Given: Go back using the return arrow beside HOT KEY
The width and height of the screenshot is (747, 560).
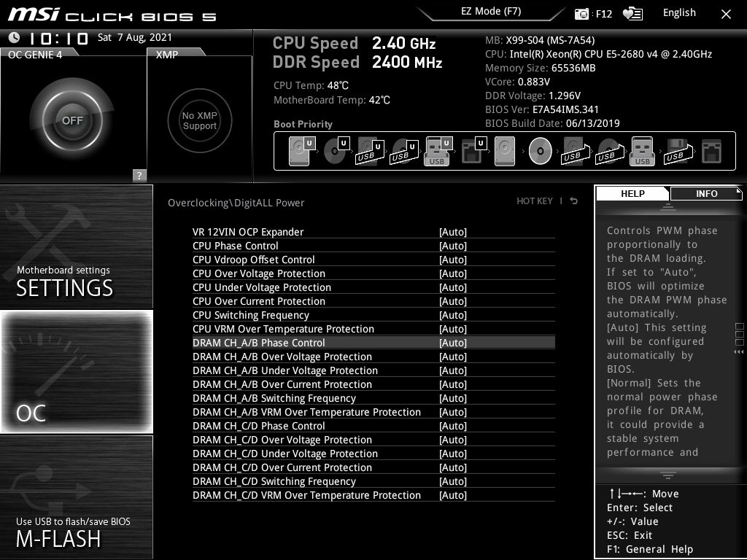Looking at the screenshot, I should pyautogui.click(x=573, y=201).
